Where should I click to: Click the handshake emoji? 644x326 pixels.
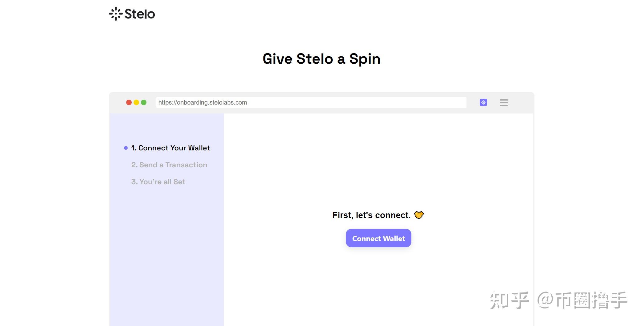pyautogui.click(x=419, y=215)
